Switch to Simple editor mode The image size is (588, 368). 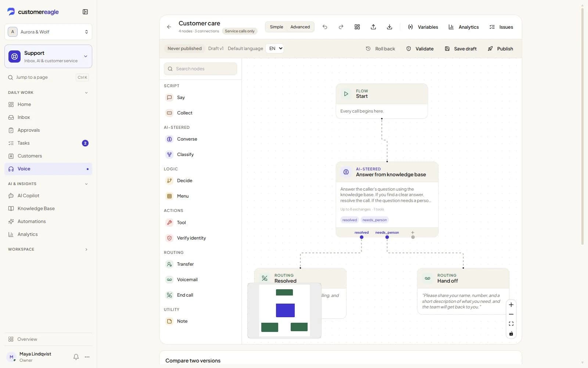[x=276, y=27]
